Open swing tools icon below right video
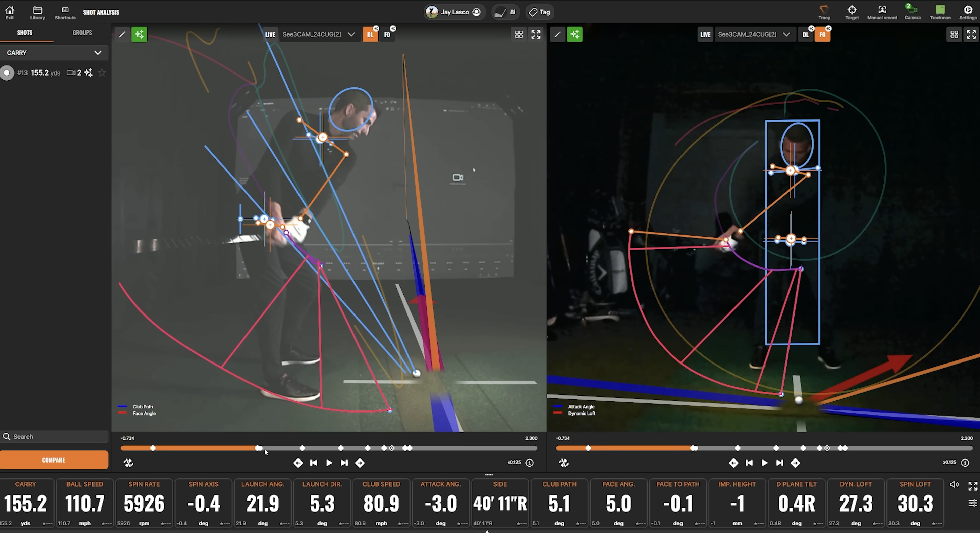 [564, 463]
